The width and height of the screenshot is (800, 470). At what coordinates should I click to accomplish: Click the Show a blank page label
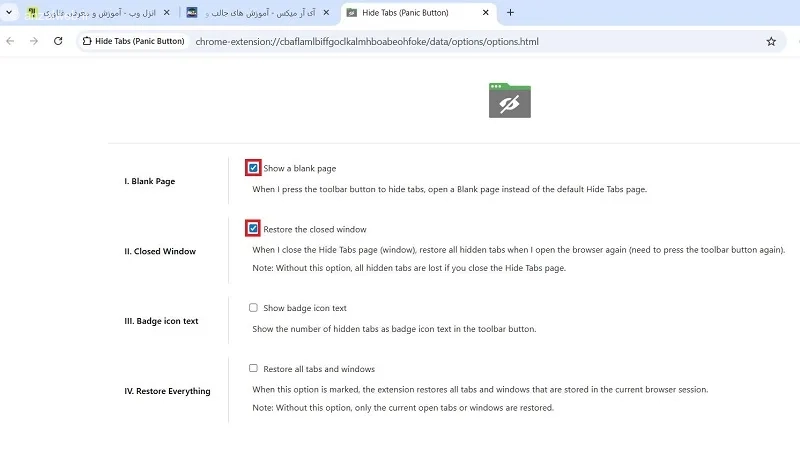pyautogui.click(x=299, y=168)
